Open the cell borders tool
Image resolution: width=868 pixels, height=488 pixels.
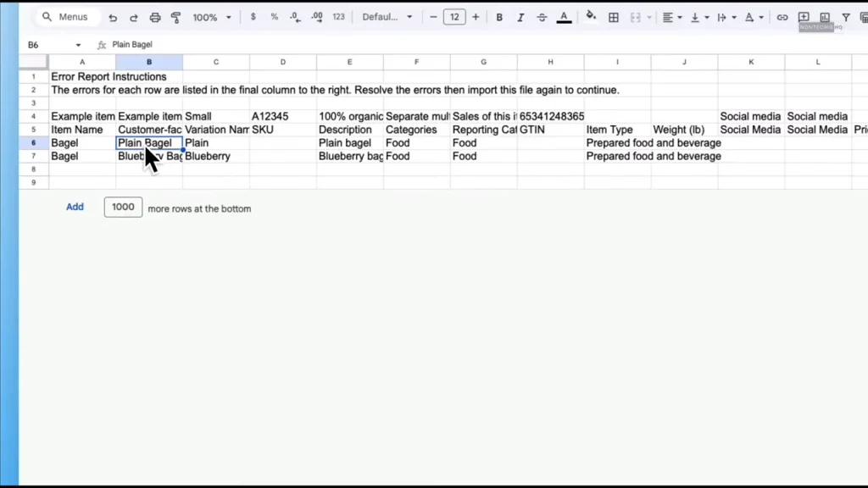click(x=614, y=17)
